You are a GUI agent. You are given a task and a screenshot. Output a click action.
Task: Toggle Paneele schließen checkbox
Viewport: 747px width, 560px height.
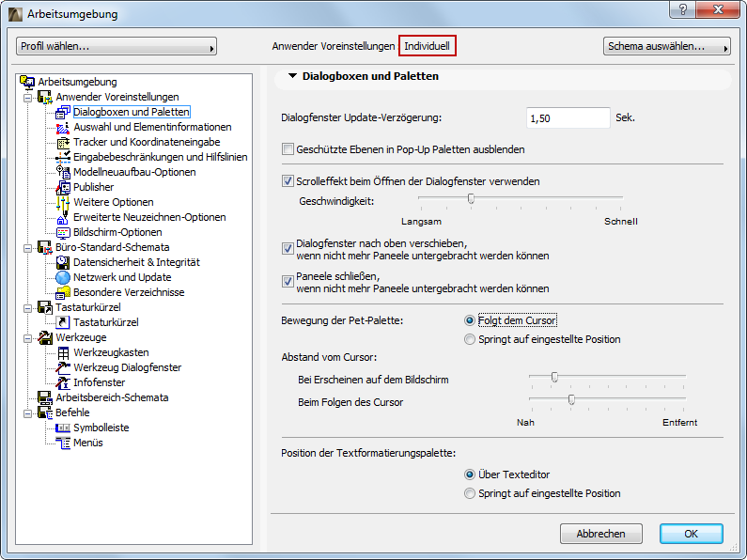(x=288, y=282)
